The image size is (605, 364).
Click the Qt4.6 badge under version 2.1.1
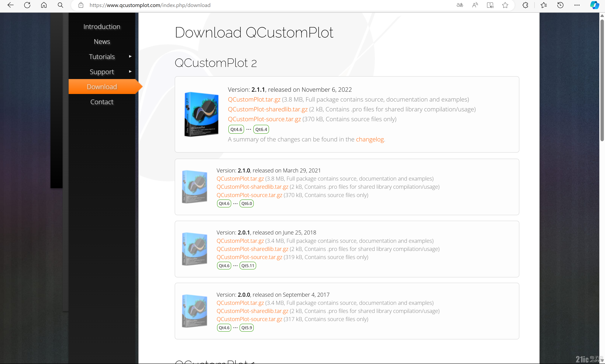[x=236, y=129]
